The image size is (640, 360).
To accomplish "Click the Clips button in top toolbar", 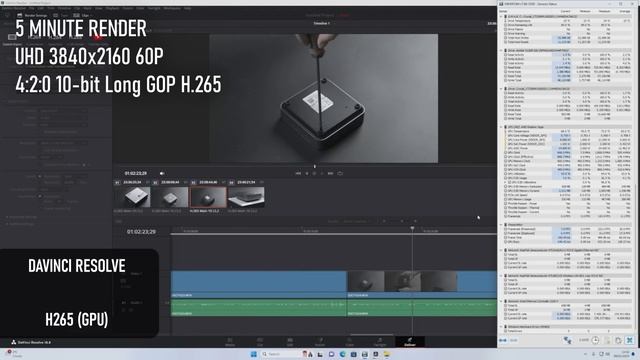I will [x=82, y=16].
